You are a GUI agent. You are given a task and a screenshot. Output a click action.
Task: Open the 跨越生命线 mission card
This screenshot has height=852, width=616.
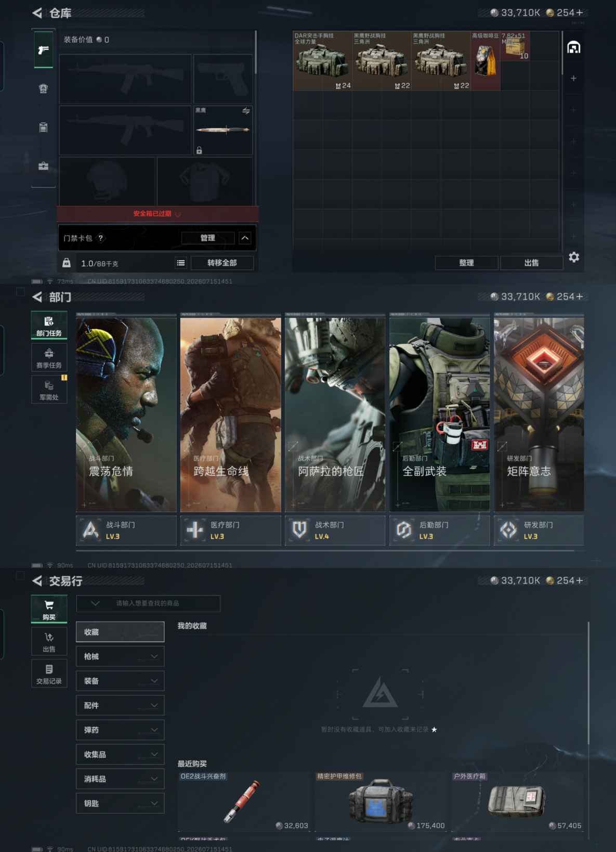pyautogui.click(x=230, y=414)
